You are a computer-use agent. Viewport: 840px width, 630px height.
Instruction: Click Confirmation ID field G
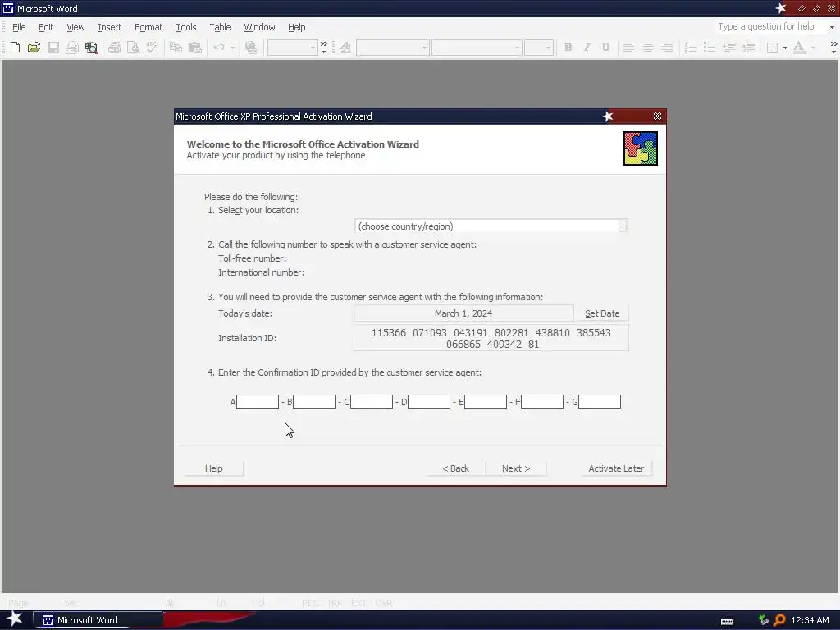click(x=600, y=401)
